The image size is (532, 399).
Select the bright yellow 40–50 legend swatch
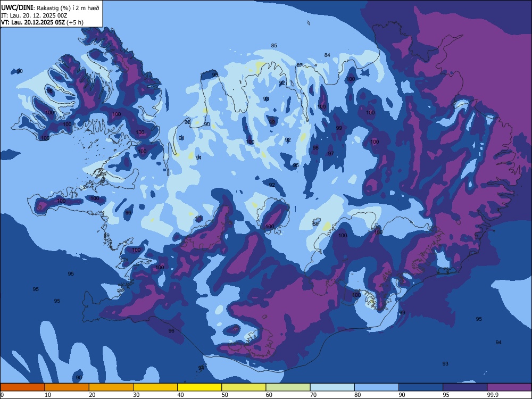click(199, 387)
